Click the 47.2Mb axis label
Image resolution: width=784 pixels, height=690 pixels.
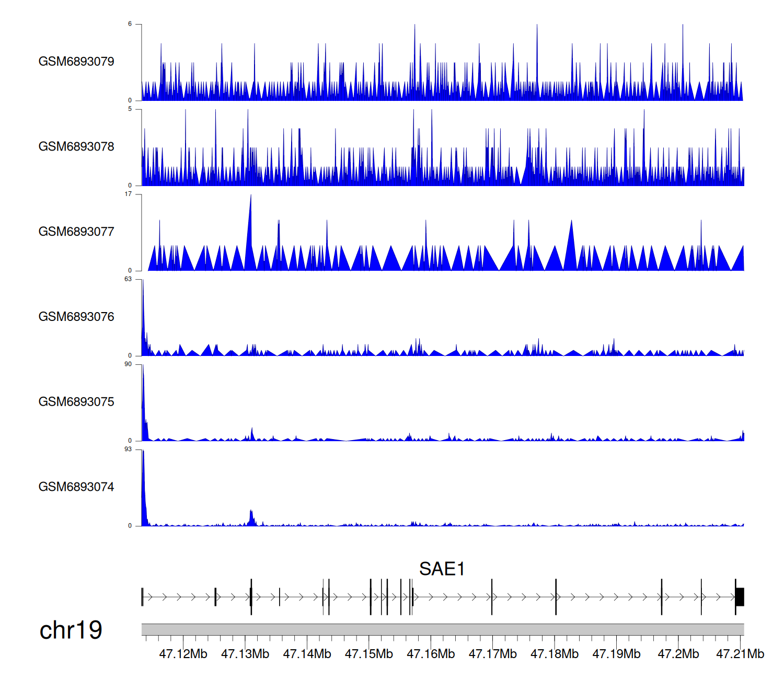(678, 654)
